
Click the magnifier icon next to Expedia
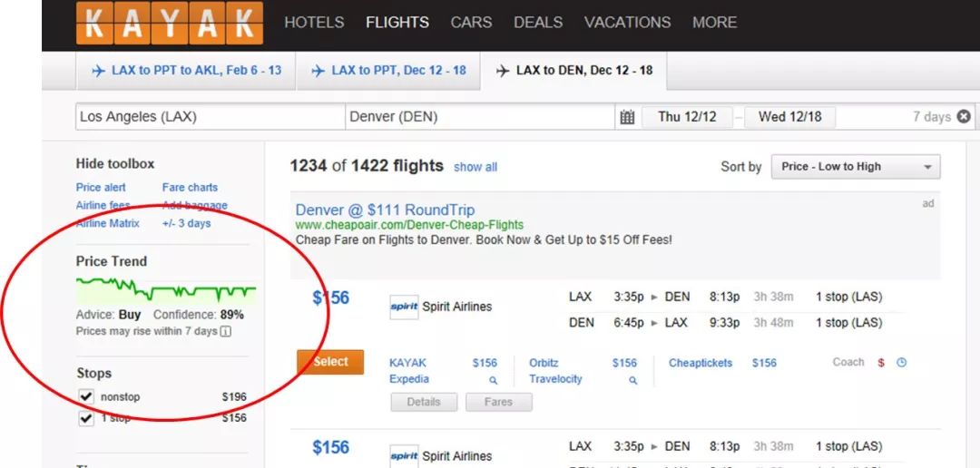[x=493, y=380]
